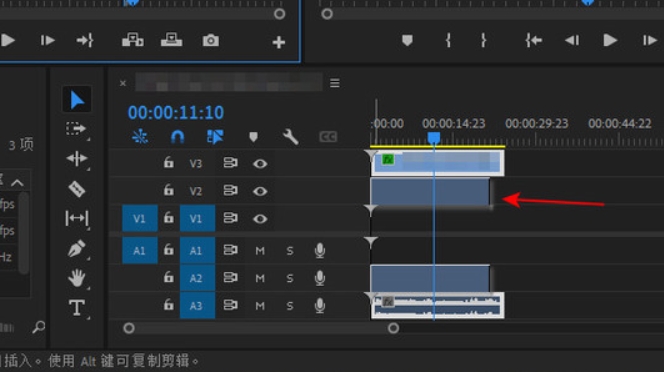Solo the A2 audio track
The image size is (664, 372).
pyautogui.click(x=290, y=278)
